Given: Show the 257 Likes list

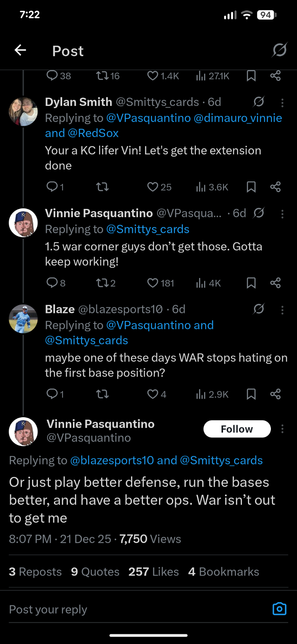Looking at the screenshot, I should click(x=153, y=571).
